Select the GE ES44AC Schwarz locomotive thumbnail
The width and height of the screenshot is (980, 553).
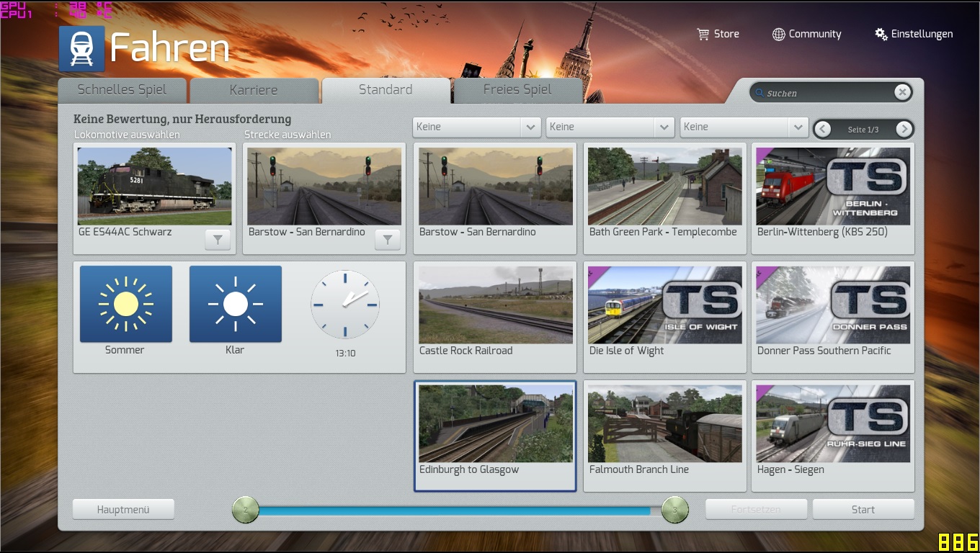[x=155, y=186]
